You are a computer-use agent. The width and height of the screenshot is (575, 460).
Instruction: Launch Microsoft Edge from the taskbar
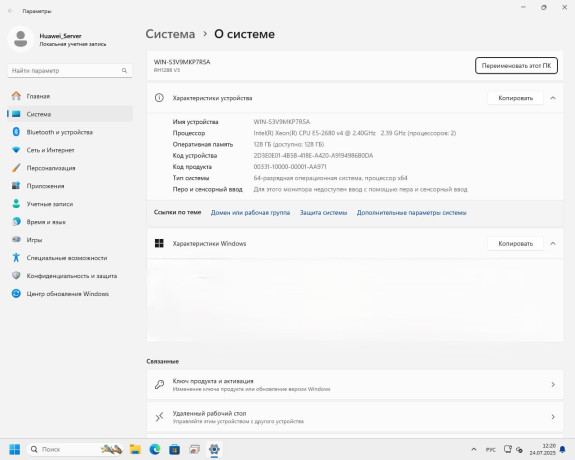(x=155, y=449)
